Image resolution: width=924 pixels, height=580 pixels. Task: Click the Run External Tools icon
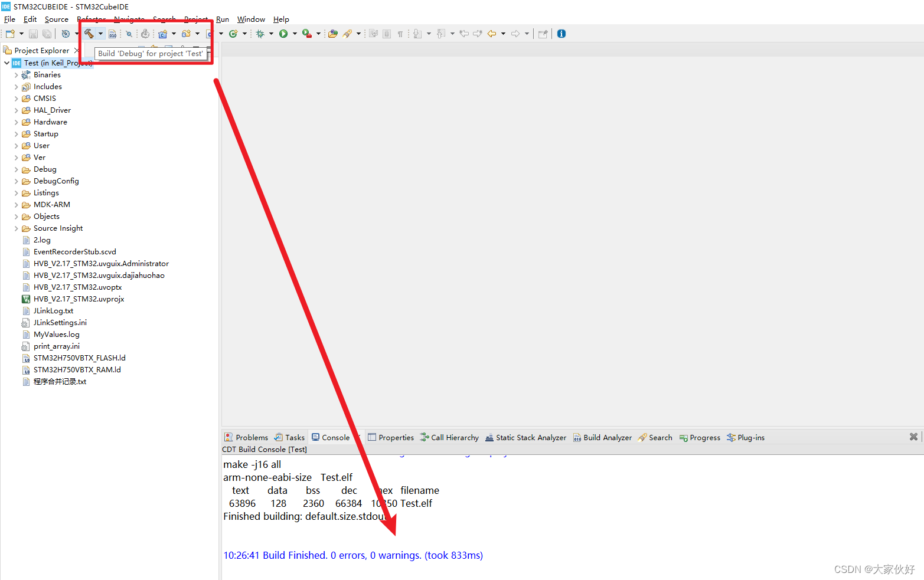tap(307, 34)
